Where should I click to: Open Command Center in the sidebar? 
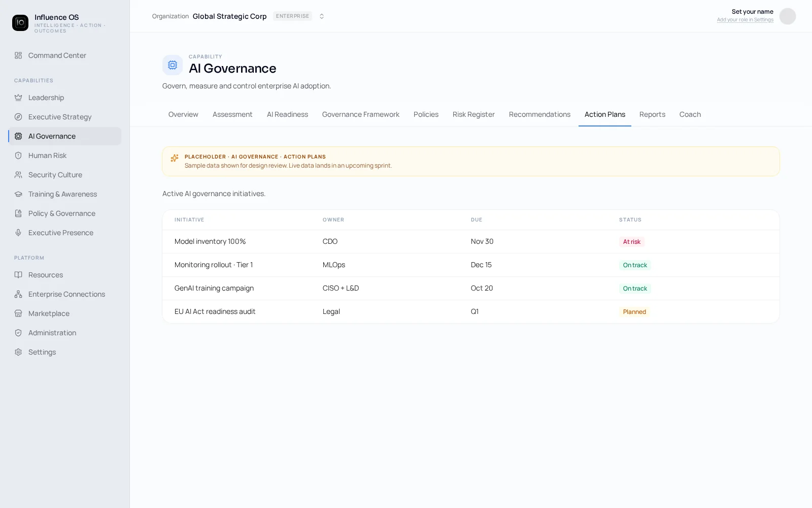click(65, 55)
